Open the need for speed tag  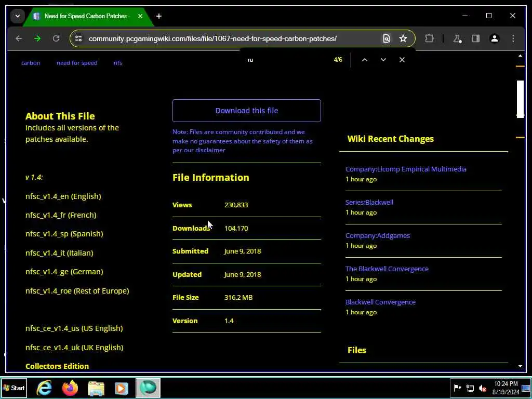[x=77, y=63]
